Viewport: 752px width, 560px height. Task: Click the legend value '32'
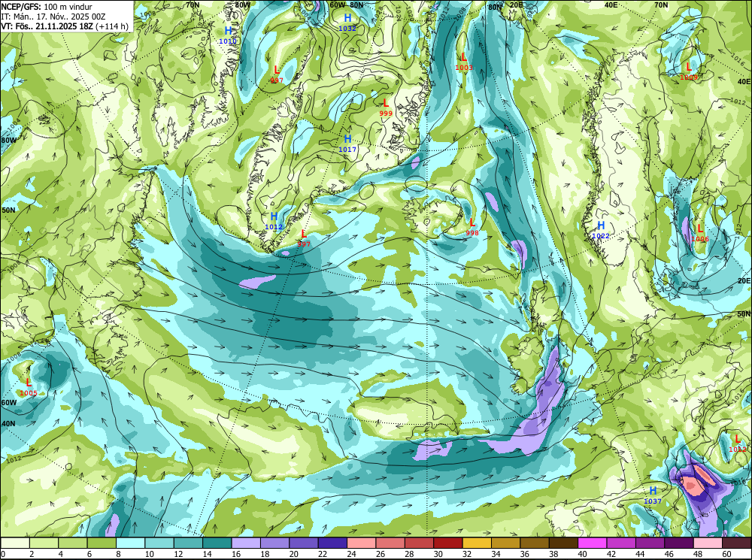tap(467, 554)
